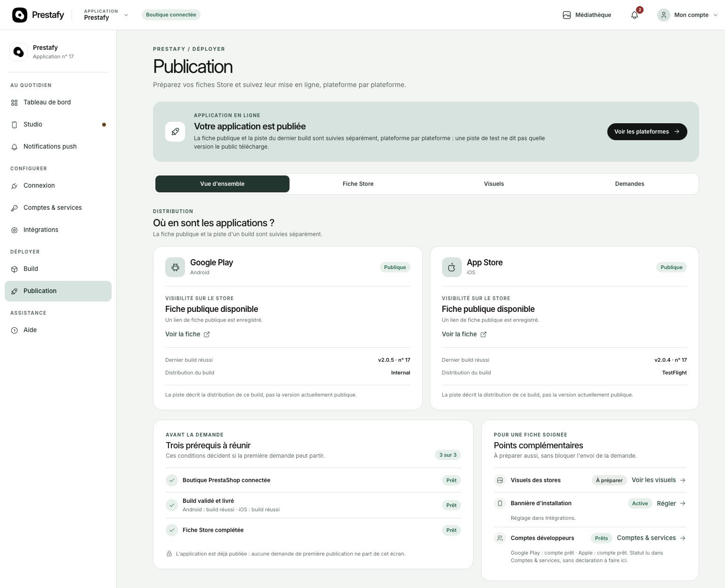The image size is (725, 588).
Task: Open Studio in the sidebar
Action: tap(58, 125)
